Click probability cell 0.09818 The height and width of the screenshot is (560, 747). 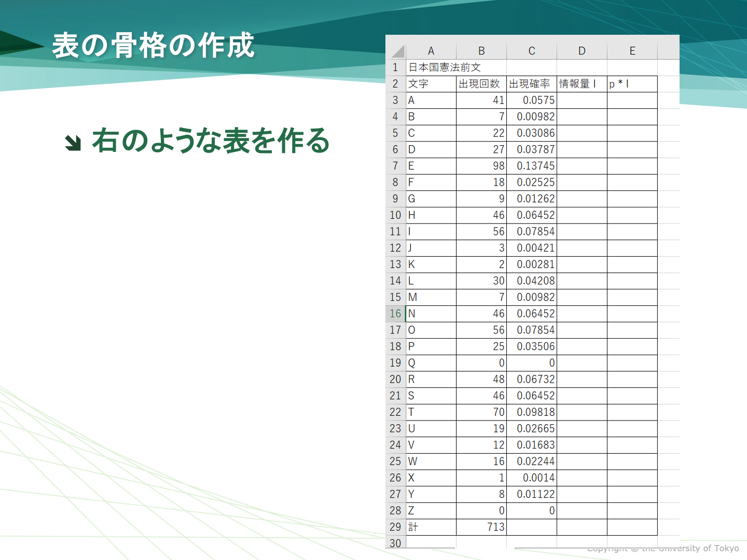click(x=532, y=412)
